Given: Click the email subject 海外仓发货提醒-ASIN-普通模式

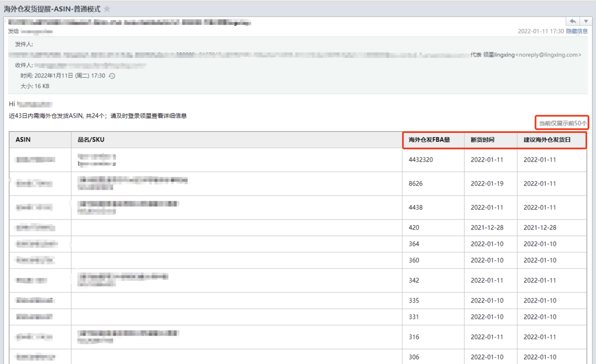Looking at the screenshot, I should [52, 9].
